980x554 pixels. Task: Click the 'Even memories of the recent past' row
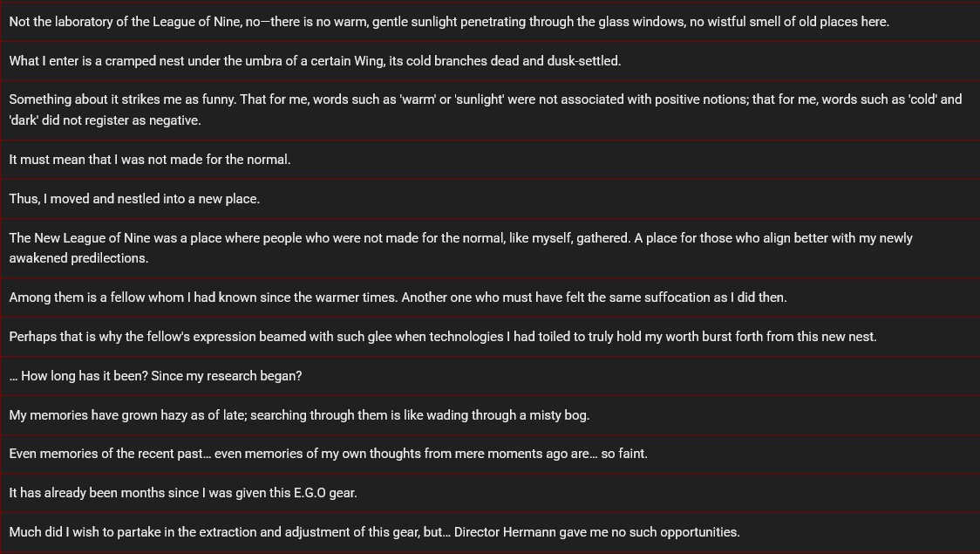click(x=490, y=454)
